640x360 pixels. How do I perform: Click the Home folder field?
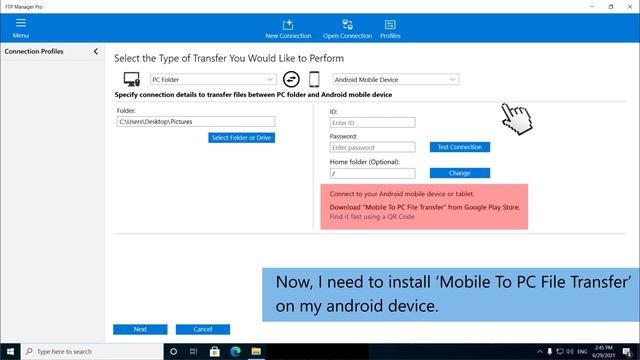(372, 173)
